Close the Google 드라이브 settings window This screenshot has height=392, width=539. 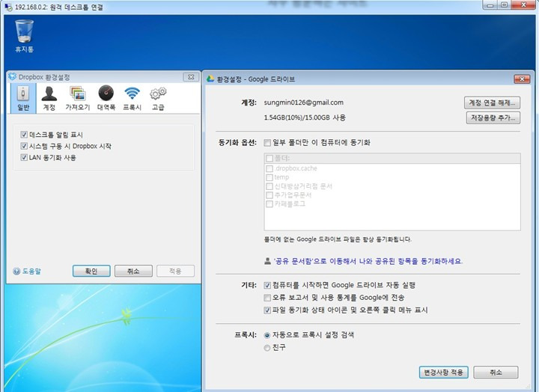click(522, 79)
